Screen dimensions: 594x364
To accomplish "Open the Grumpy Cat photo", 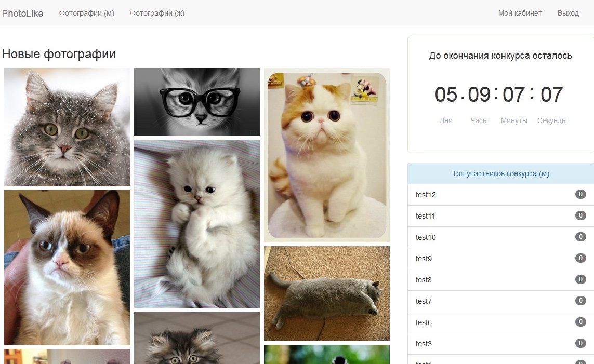I will pyautogui.click(x=67, y=267).
